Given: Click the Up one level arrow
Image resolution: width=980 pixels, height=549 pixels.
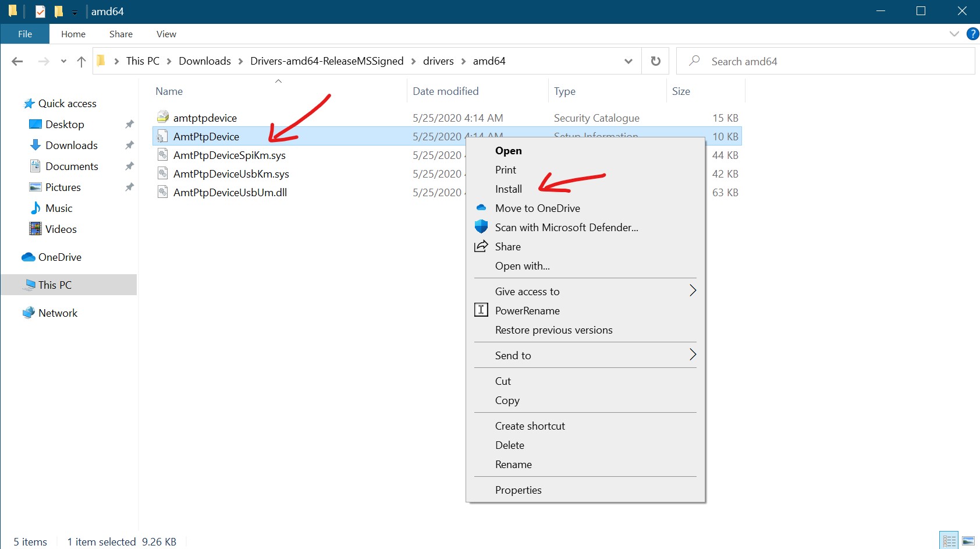Looking at the screenshot, I should (x=81, y=62).
